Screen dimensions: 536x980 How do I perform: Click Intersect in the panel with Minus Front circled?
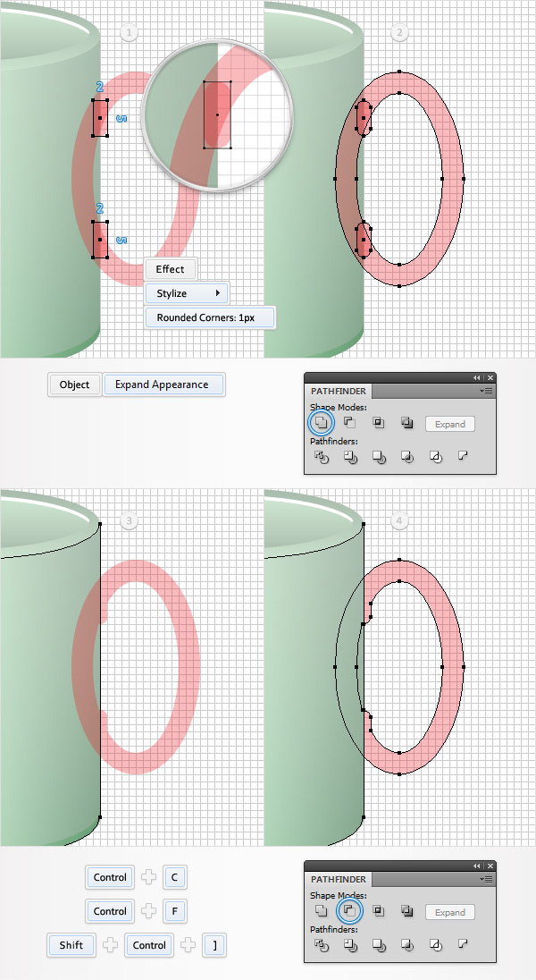pos(379,911)
